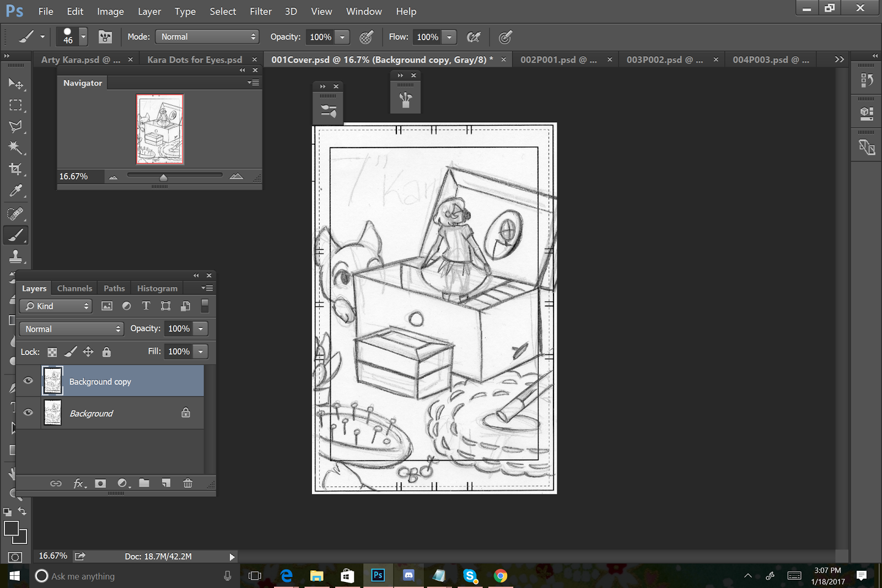882x588 pixels.
Task: Hide the Background layer
Action: coord(28,413)
